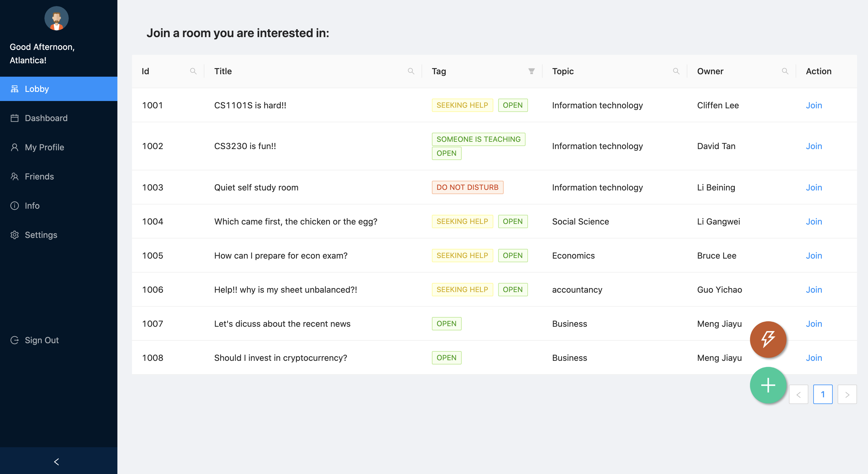868x474 pixels.
Task: Open the My Profile menu item
Action: coord(44,147)
